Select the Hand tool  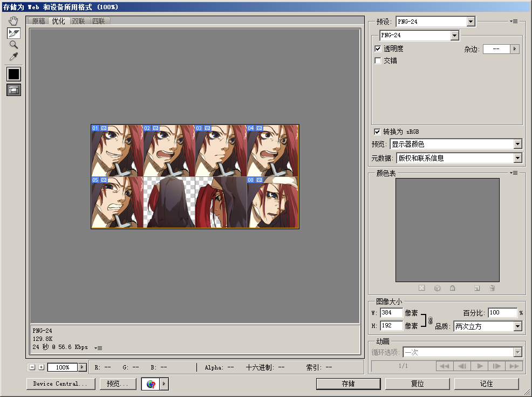point(13,21)
